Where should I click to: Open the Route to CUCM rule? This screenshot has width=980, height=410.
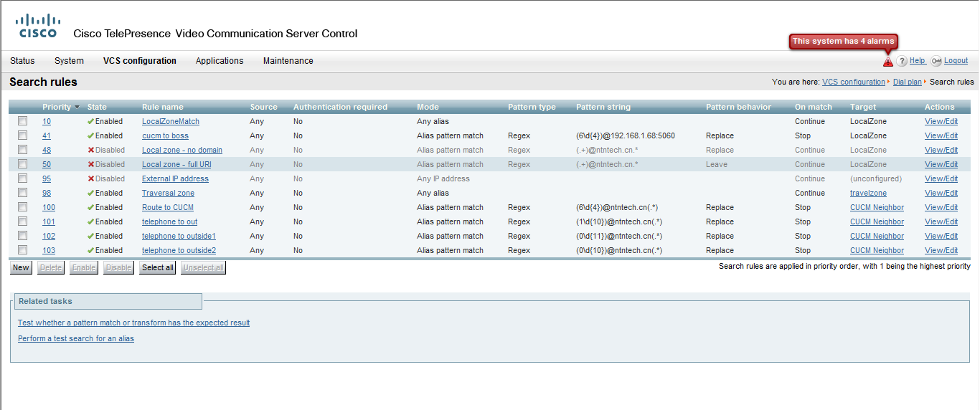[168, 207]
